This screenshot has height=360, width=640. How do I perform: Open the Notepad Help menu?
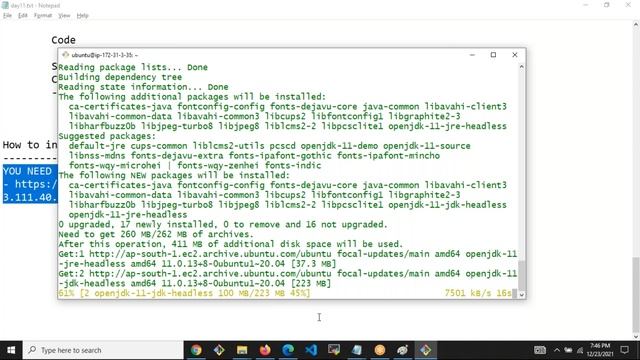tap(82, 16)
